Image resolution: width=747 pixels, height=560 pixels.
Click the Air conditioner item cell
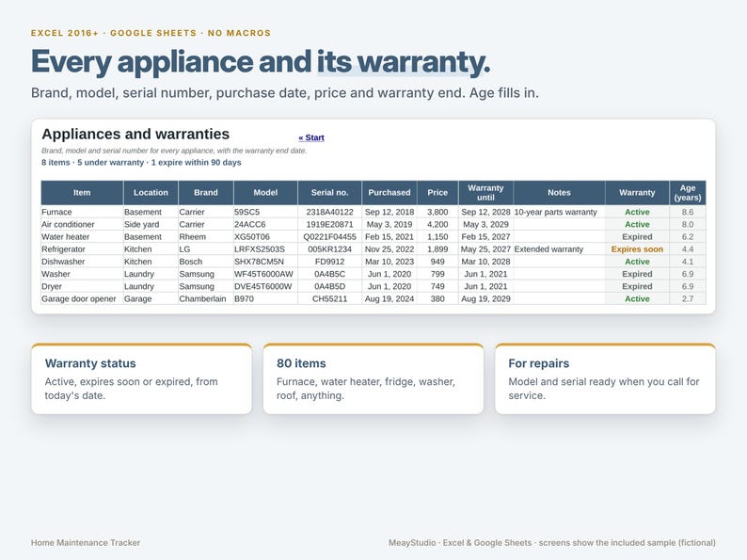[82, 225]
